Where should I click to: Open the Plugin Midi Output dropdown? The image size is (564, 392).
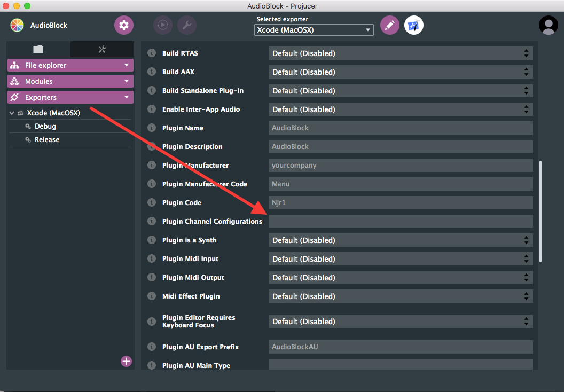pyautogui.click(x=401, y=278)
